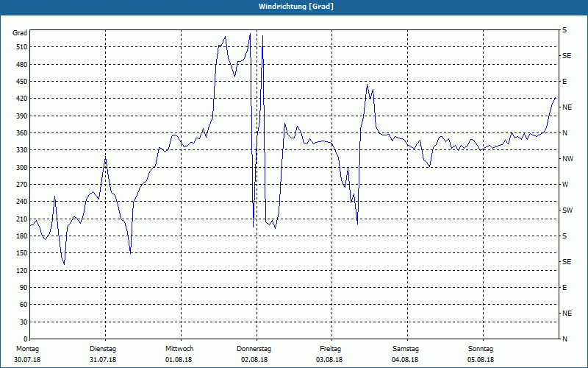The image size is (588, 368).
Task: Click the date 01.08.18
Action: [179, 360]
